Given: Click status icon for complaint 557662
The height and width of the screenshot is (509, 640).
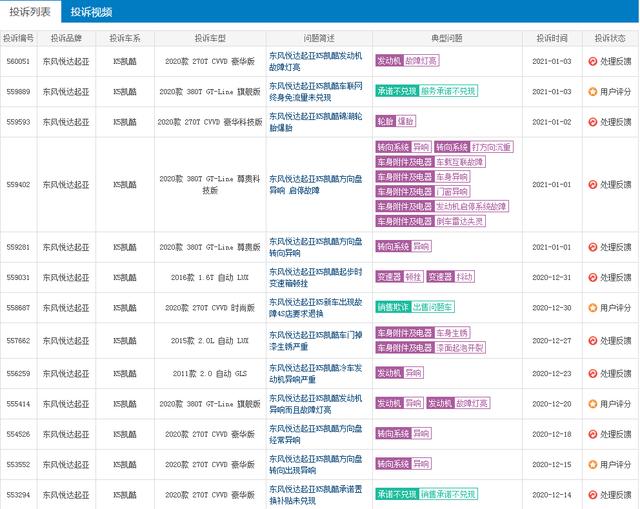Looking at the screenshot, I should point(593,340).
